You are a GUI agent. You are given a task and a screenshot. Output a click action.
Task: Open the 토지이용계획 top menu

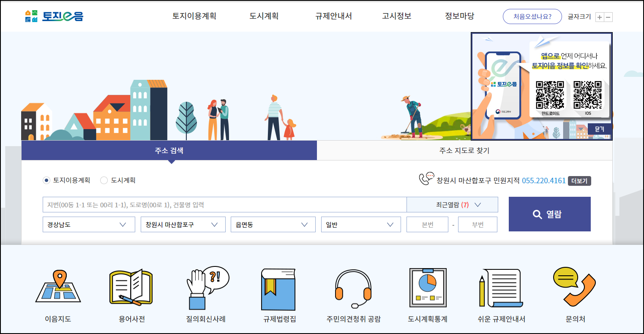pos(194,16)
